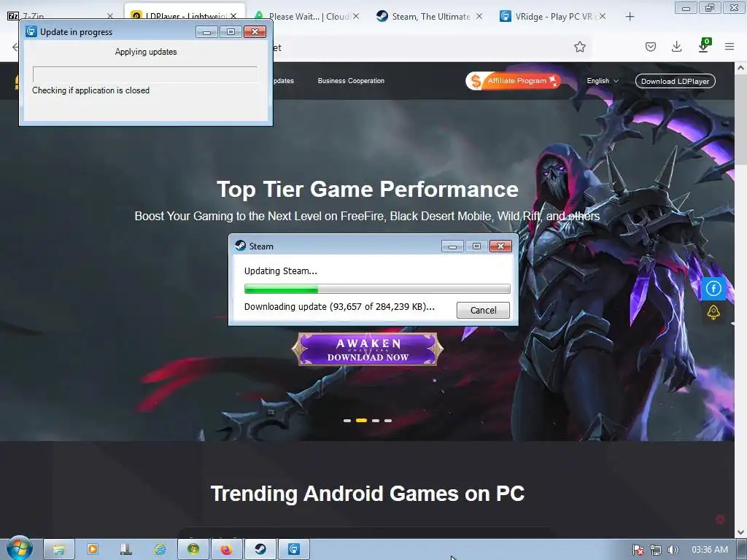Switch to the 7-Zip browser tab

(57, 16)
